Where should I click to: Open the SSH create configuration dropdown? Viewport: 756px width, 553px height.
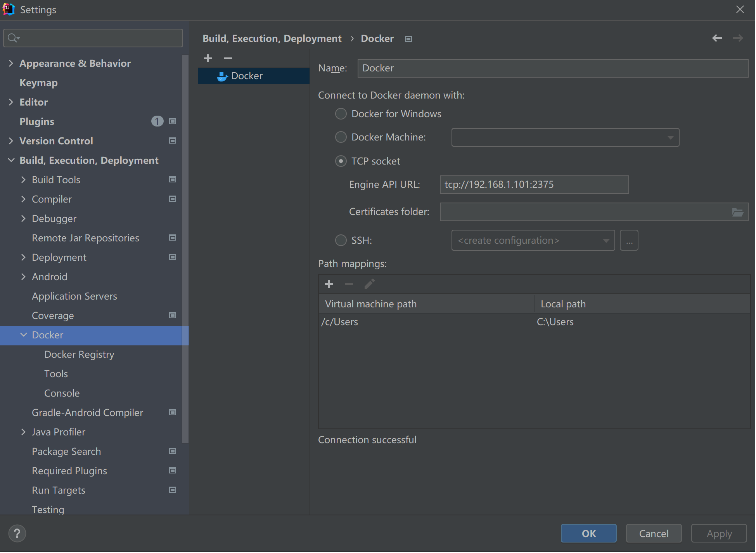point(533,241)
